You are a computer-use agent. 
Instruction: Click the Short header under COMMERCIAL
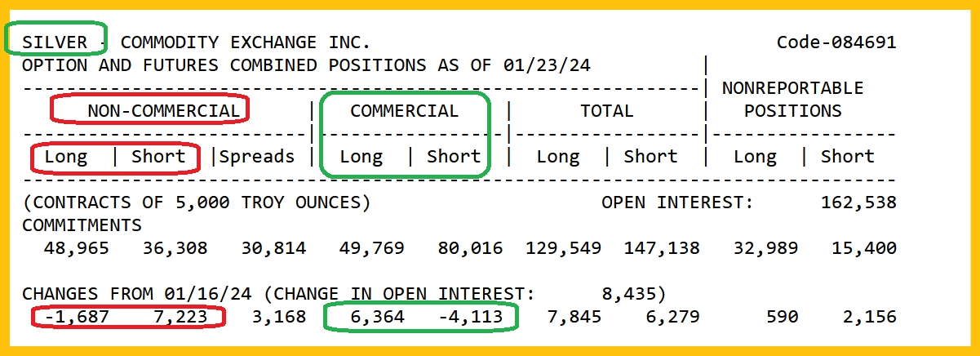pos(454,156)
